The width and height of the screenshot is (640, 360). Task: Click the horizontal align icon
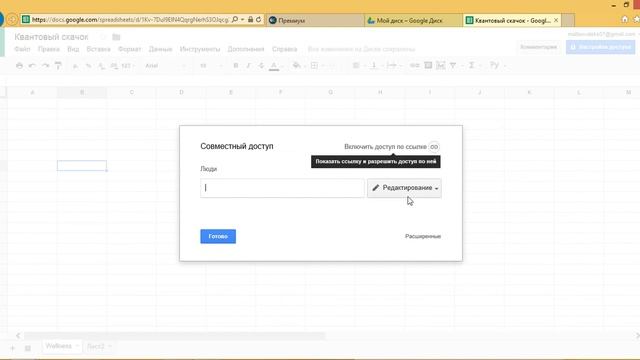click(x=356, y=66)
